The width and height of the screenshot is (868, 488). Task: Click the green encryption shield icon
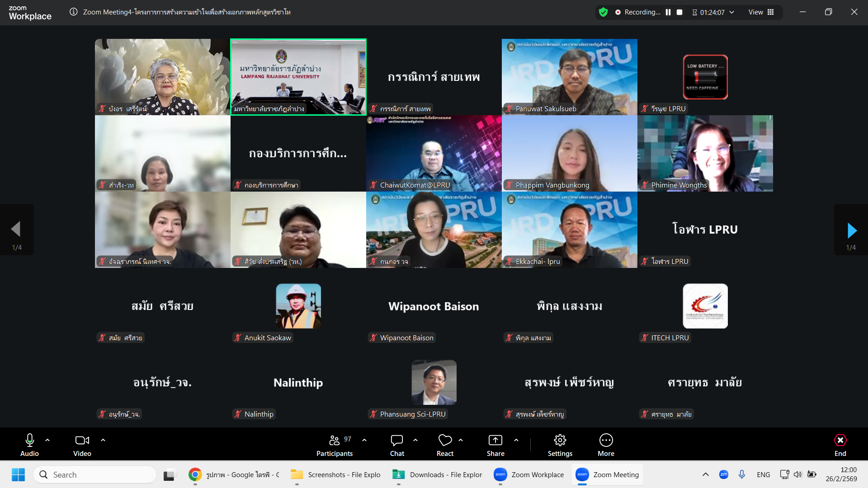click(603, 12)
